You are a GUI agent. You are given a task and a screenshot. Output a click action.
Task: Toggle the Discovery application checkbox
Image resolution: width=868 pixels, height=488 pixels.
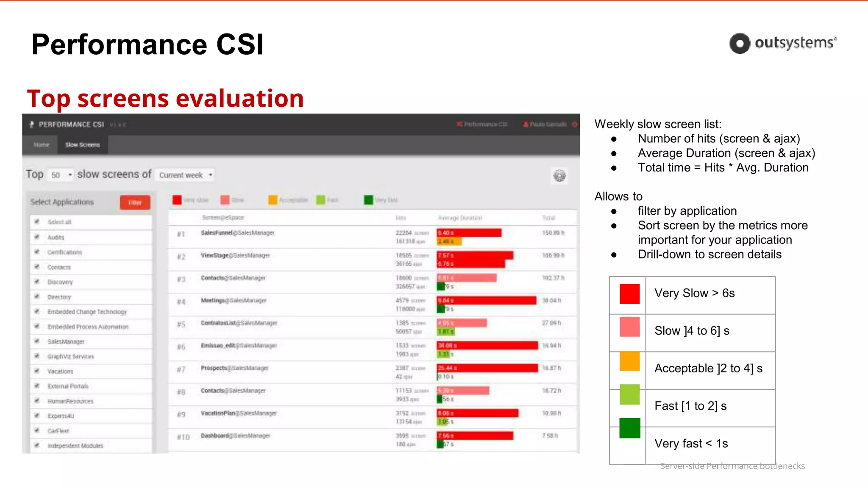(37, 282)
